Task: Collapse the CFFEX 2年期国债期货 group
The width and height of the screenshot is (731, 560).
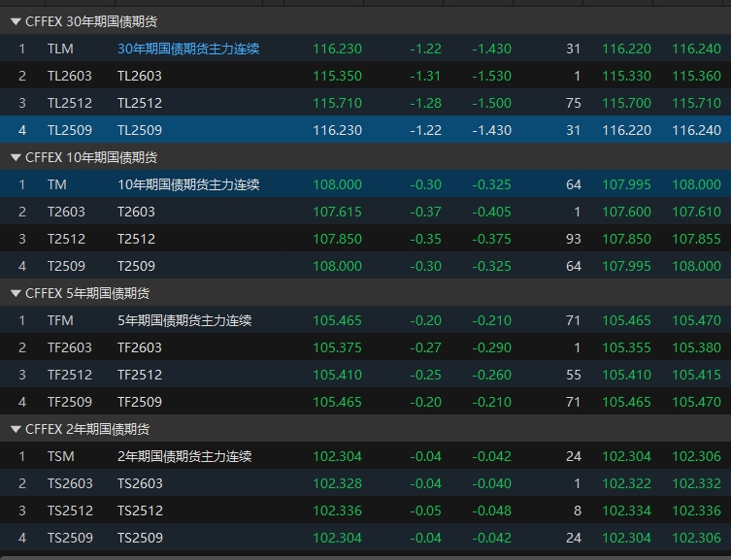Action: point(16,429)
